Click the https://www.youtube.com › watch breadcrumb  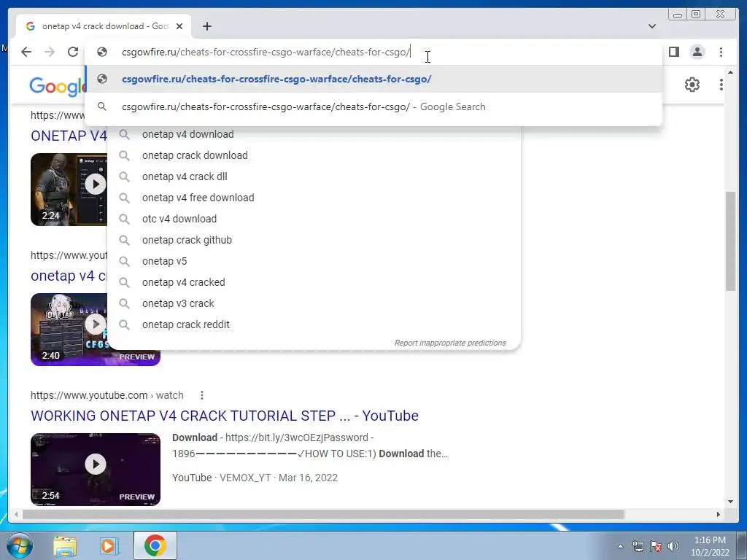tap(107, 395)
